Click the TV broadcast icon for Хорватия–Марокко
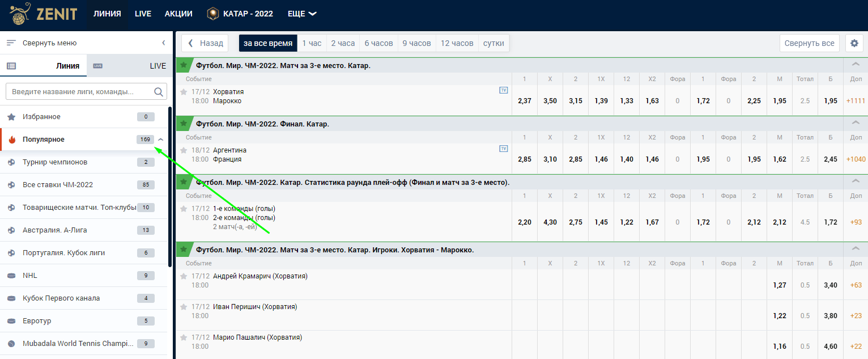868x359 pixels. pos(503,90)
